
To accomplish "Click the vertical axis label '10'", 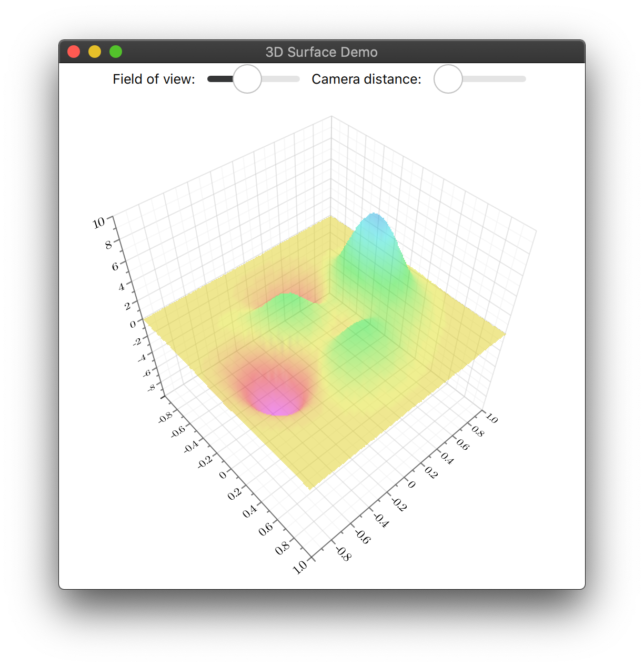I will pos(99,223).
